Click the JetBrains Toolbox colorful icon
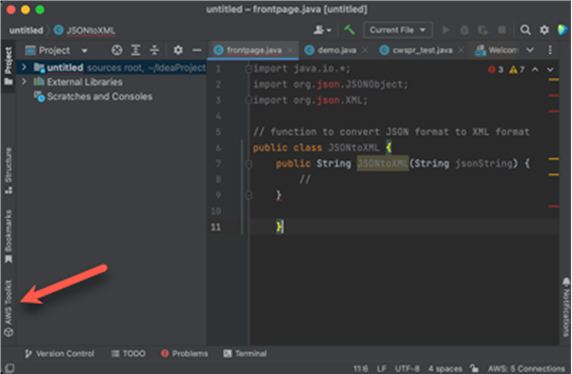Image resolution: width=572 pixels, height=374 pixels. coord(563,30)
